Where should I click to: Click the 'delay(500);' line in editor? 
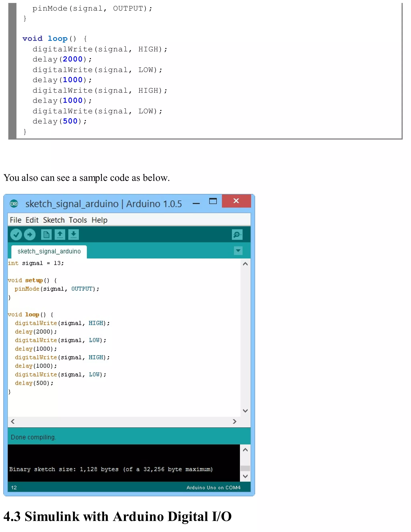pos(34,383)
